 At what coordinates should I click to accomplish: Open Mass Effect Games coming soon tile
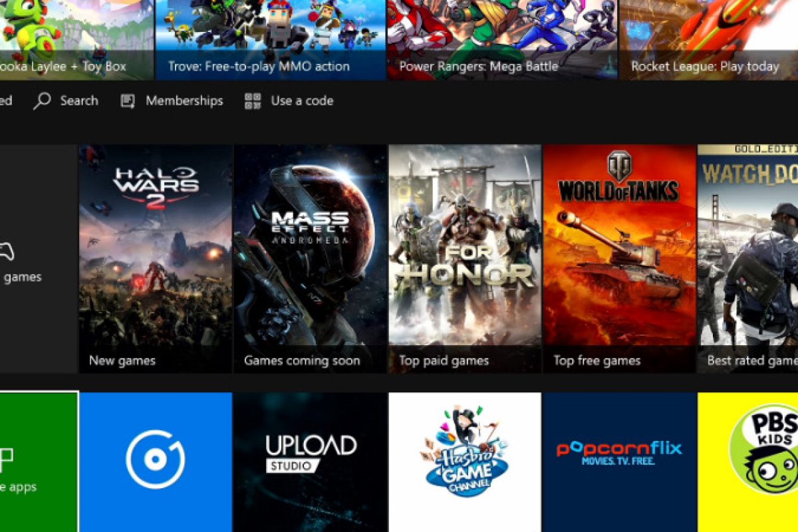311,258
